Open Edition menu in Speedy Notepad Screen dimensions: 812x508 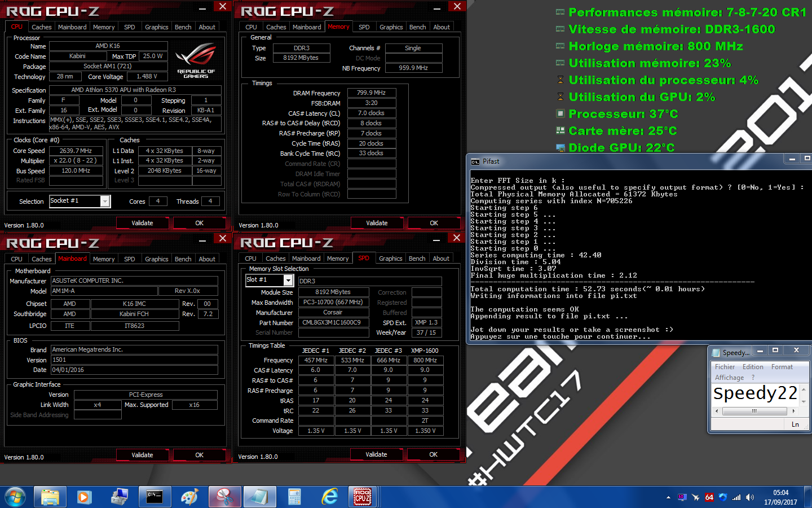point(753,367)
